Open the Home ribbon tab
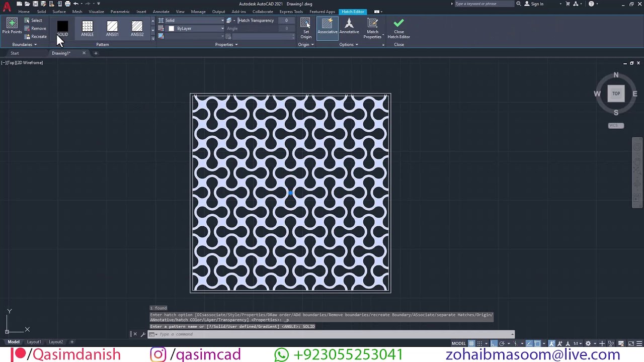Viewport: 644px width, 362px height. click(x=24, y=12)
